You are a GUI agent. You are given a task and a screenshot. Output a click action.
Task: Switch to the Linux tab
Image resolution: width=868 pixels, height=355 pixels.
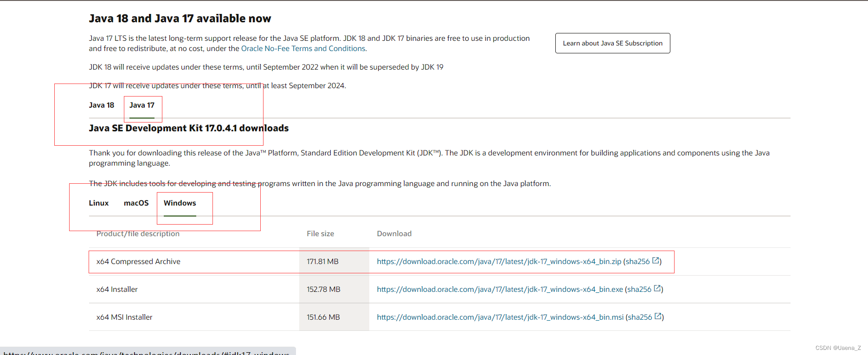pos(99,203)
